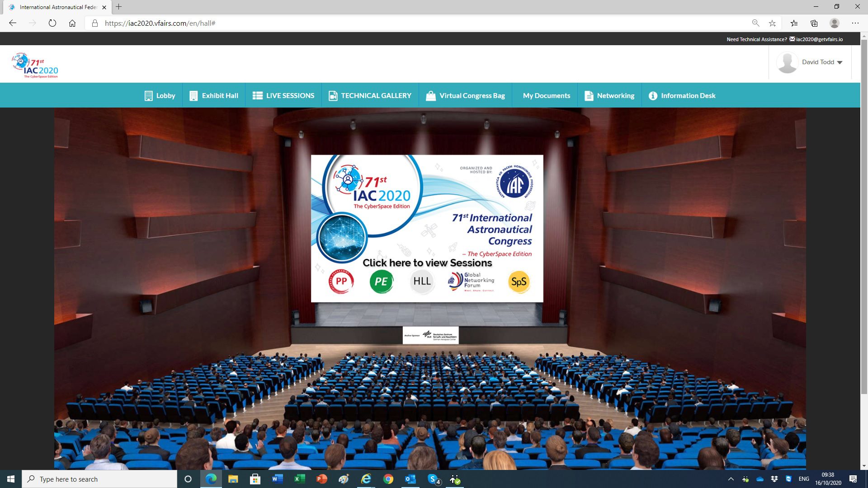Show hidden system tray icons chevron
Screen dimensions: 868x488
pos(731,479)
